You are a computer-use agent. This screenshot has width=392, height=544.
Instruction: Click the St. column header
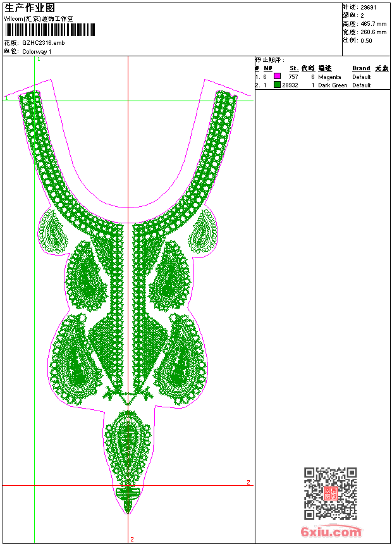tap(294, 68)
